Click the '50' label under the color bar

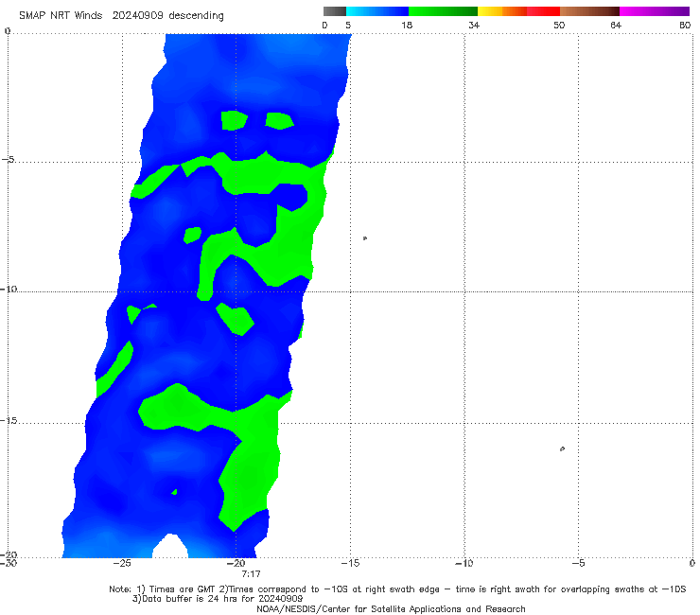tap(559, 25)
